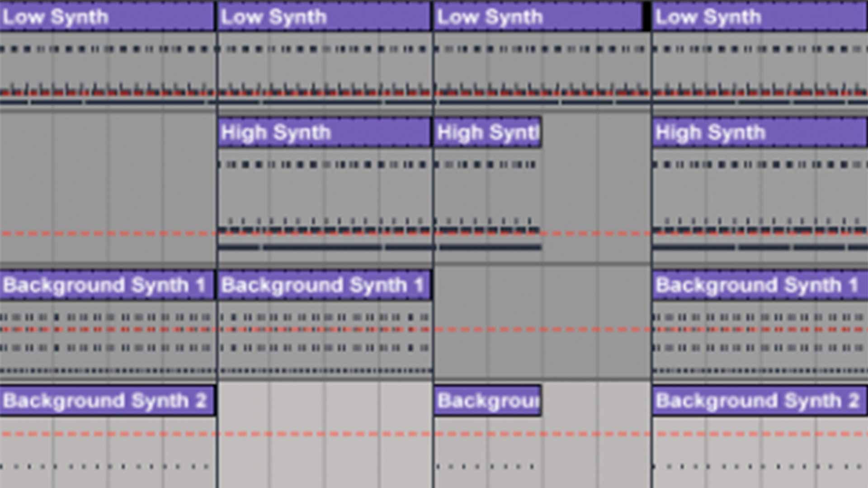868x488 pixels.
Task: Select the third Low Synth clip header
Action: click(x=538, y=17)
